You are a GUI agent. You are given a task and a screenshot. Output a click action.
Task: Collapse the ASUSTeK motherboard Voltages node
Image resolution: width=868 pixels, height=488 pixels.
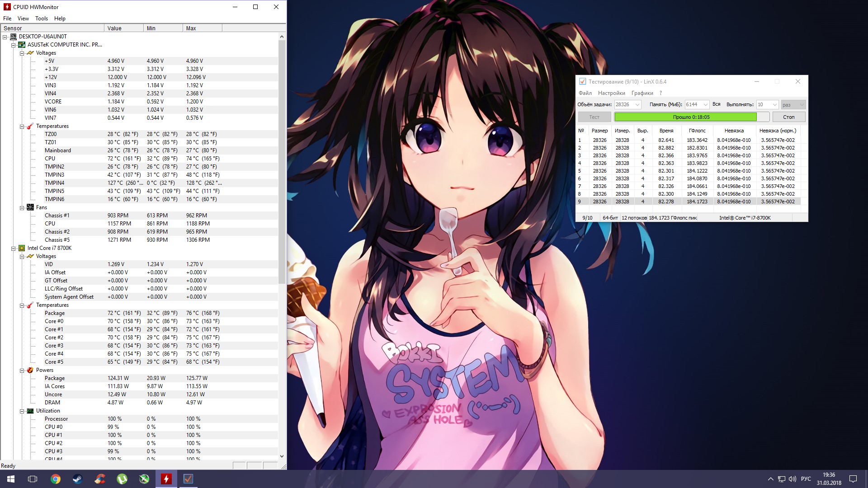(22, 53)
